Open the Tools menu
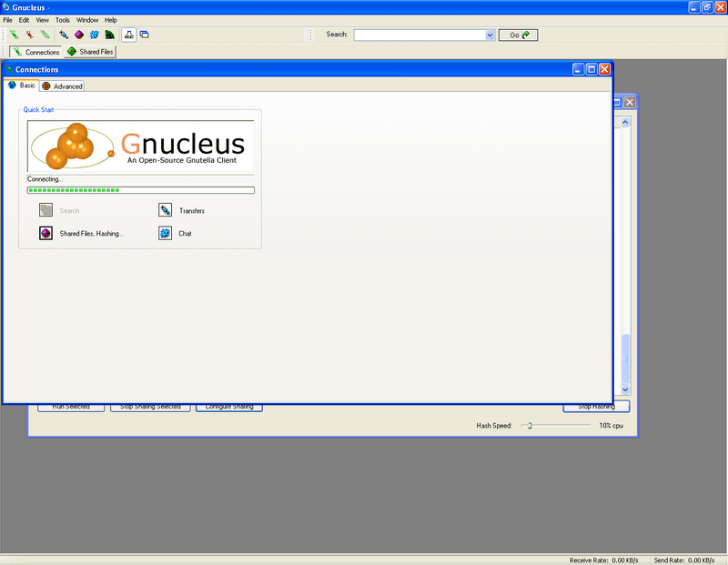 pyautogui.click(x=62, y=19)
